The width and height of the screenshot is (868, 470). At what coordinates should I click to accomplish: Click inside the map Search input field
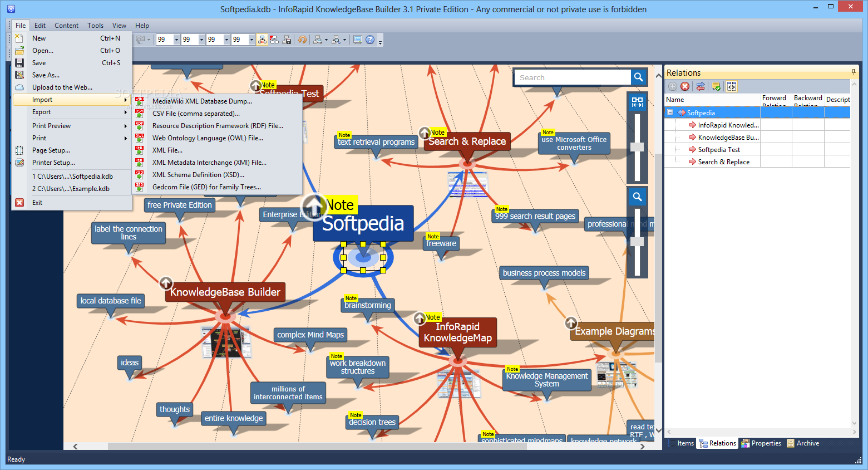573,77
